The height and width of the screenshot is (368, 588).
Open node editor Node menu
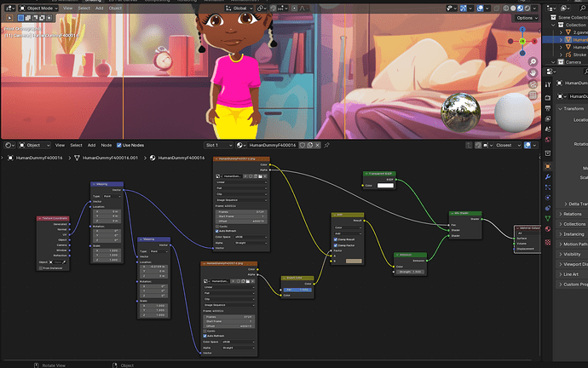pos(107,145)
